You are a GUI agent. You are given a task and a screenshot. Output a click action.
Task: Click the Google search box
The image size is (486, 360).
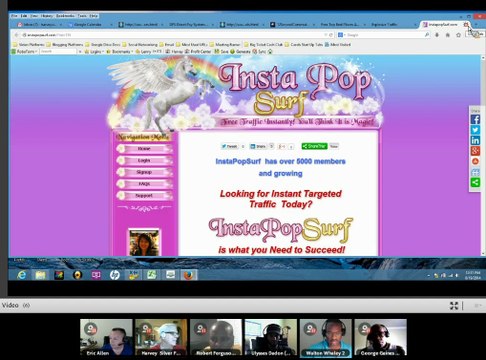(x=383, y=35)
